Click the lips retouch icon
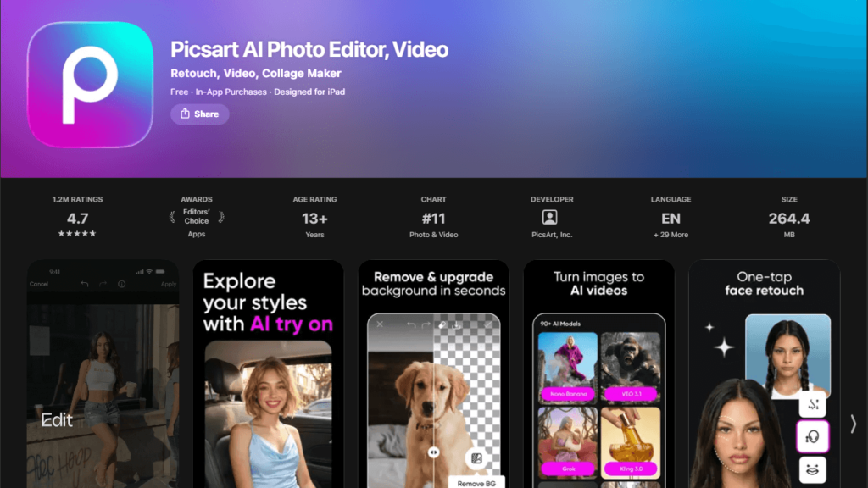868x488 pixels. tap(813, 469)
